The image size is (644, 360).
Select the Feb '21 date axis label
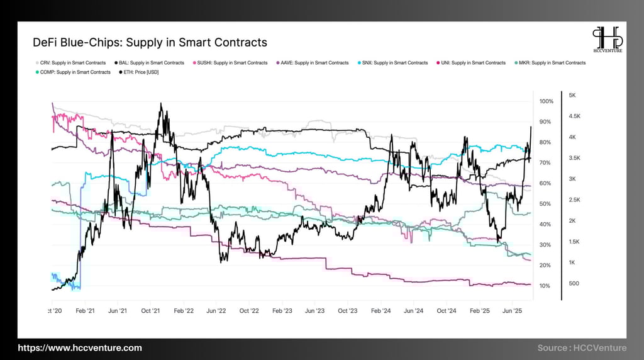point(85,311)
